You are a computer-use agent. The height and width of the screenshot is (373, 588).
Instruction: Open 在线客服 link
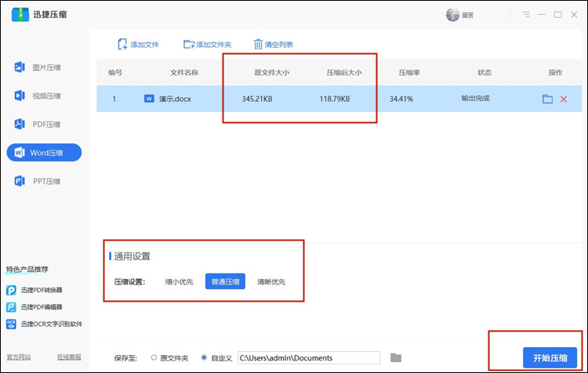click(69, 357)
